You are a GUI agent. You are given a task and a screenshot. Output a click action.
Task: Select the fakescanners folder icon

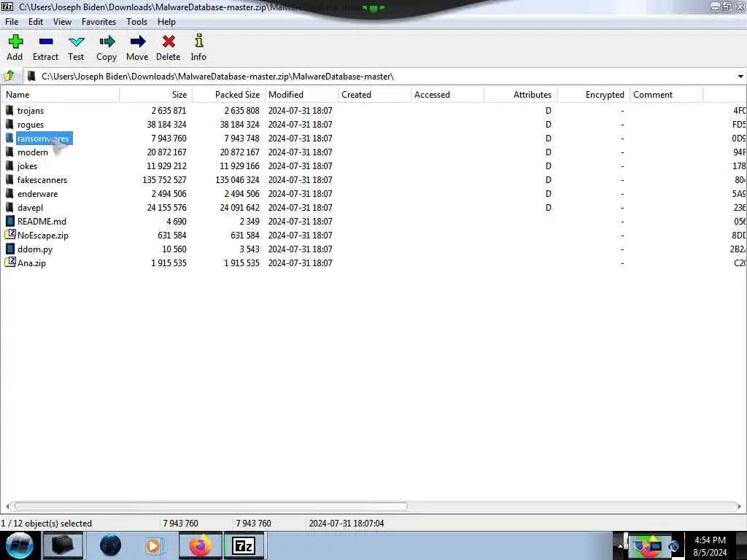point(9,179)
